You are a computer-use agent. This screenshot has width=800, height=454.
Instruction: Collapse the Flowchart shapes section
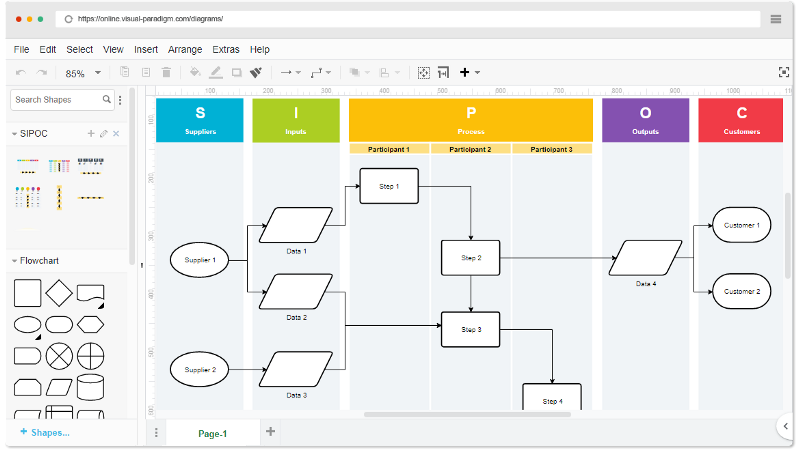[x=15, y=261]
